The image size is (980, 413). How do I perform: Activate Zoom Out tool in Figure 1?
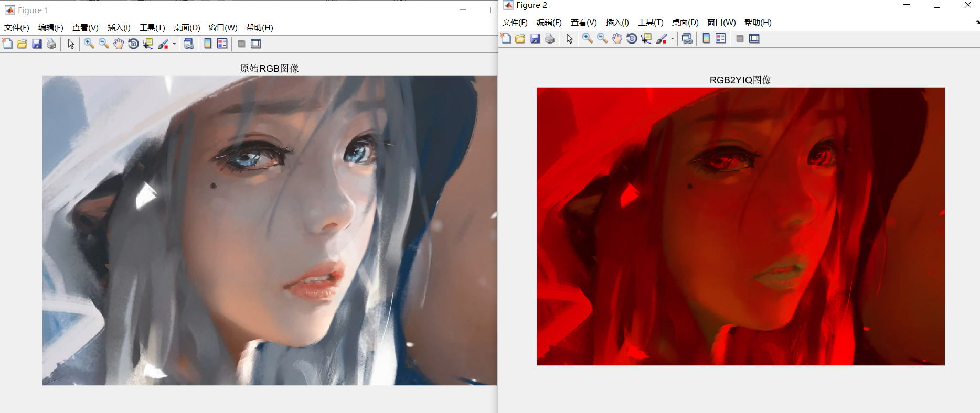point(104,44)
